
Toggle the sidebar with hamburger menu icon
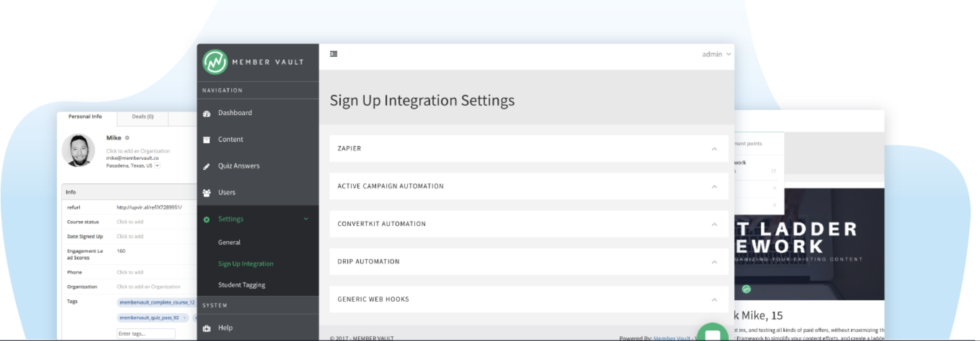(334, 54)
